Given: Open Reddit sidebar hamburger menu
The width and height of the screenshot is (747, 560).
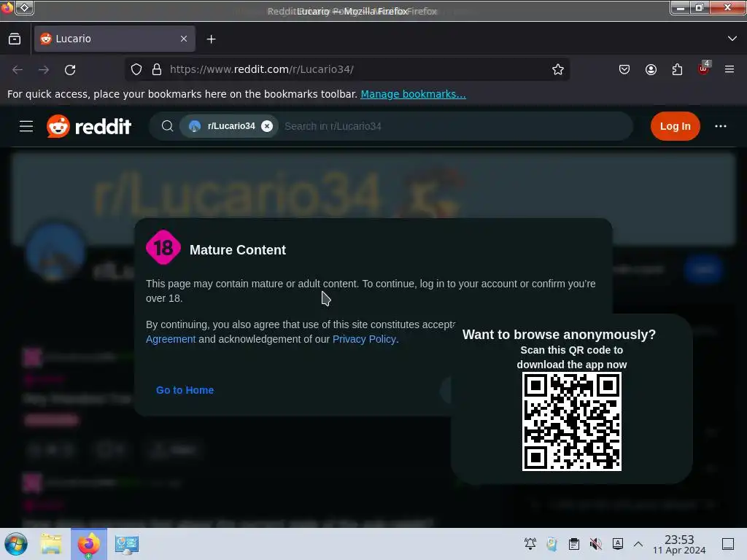Looking at the screenshot, I should (26, 126).
